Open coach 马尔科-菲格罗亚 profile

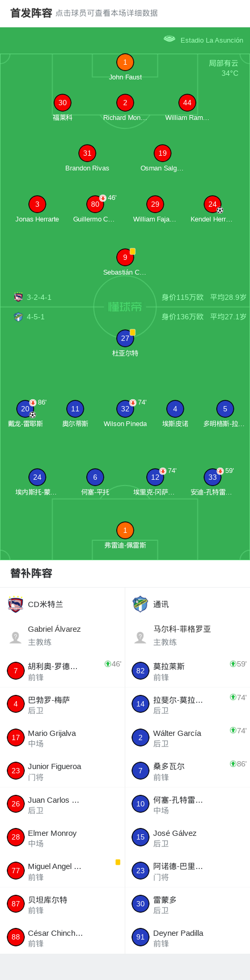[x=187, y=635]
